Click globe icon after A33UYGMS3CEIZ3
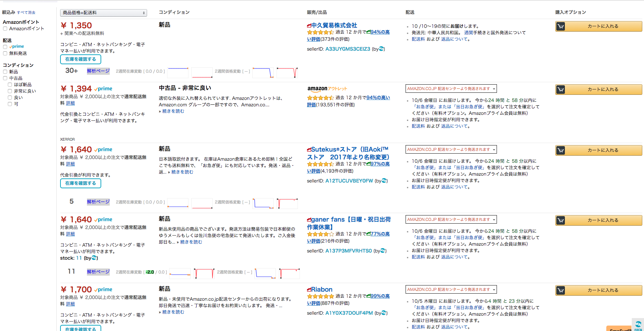This screenshot has width=644, height=331. [381, 49]
